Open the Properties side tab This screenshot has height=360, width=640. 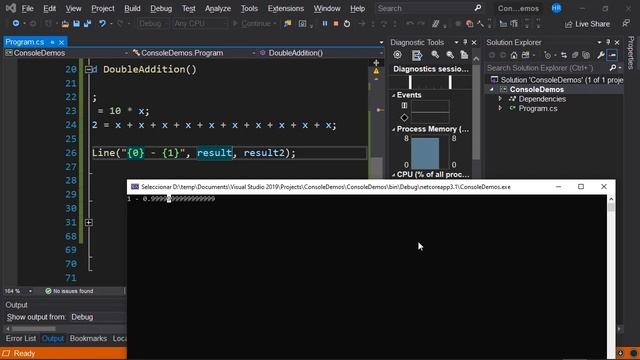coord(631,53)
